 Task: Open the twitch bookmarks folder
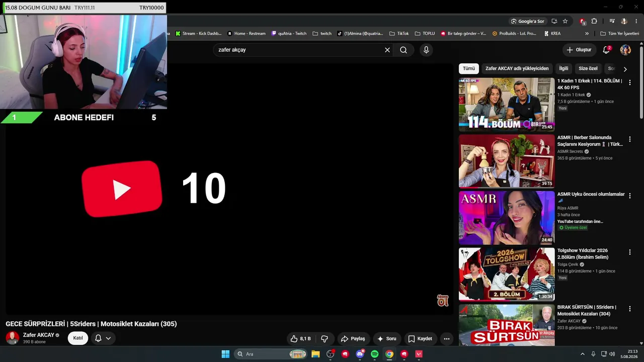click(x=322, y=34)
